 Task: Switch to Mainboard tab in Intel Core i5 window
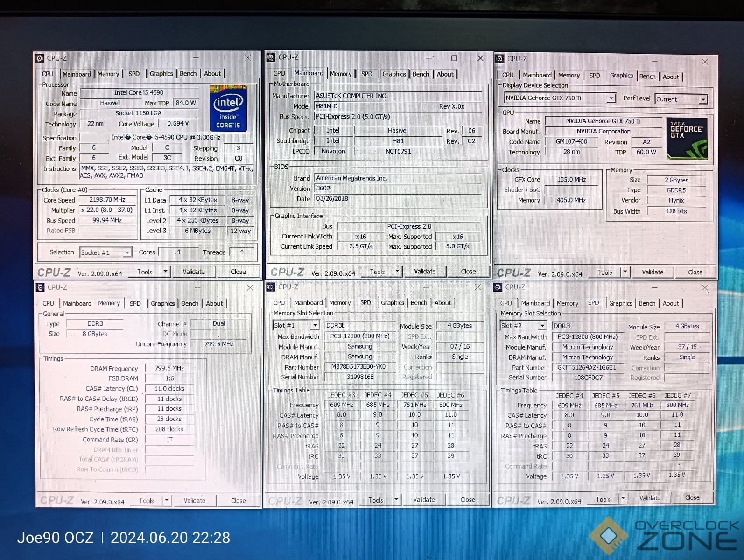coord(77,74)
